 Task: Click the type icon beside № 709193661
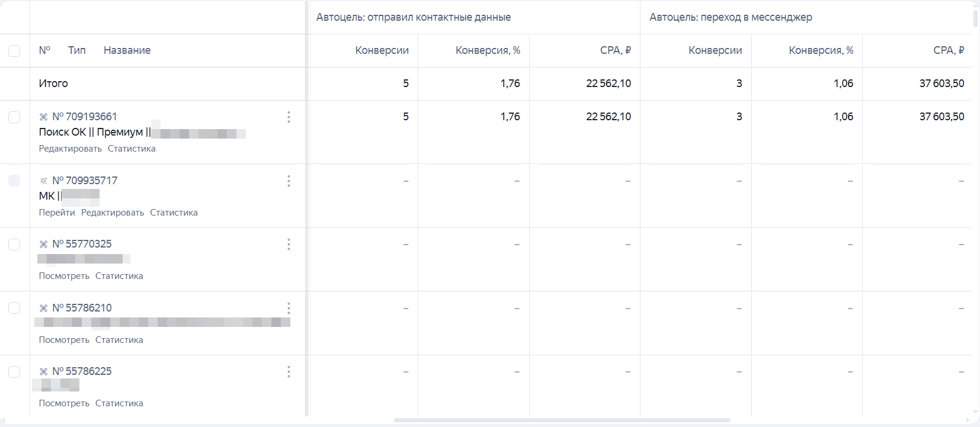pyautogui.click(x=43, y=117)
